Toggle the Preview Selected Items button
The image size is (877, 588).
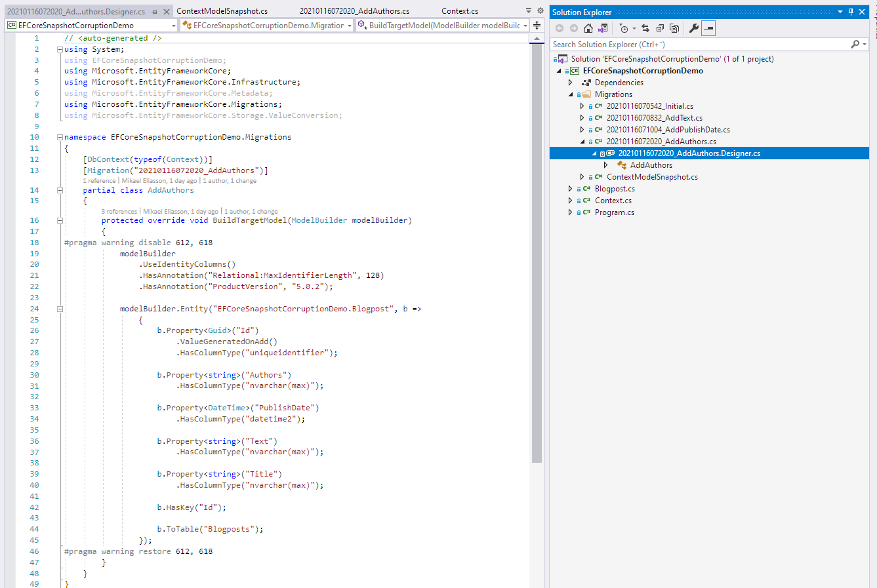pyautogui.click(x=708, y=28)
